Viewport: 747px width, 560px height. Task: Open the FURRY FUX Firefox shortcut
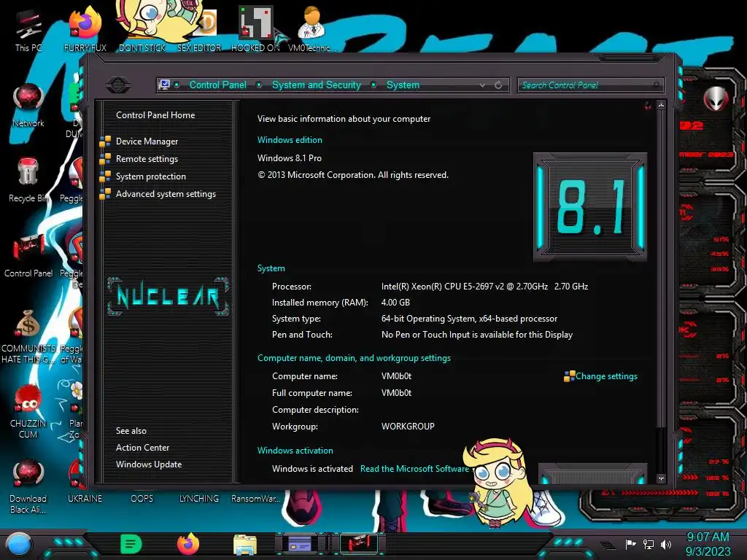click(x=85, y=28)
